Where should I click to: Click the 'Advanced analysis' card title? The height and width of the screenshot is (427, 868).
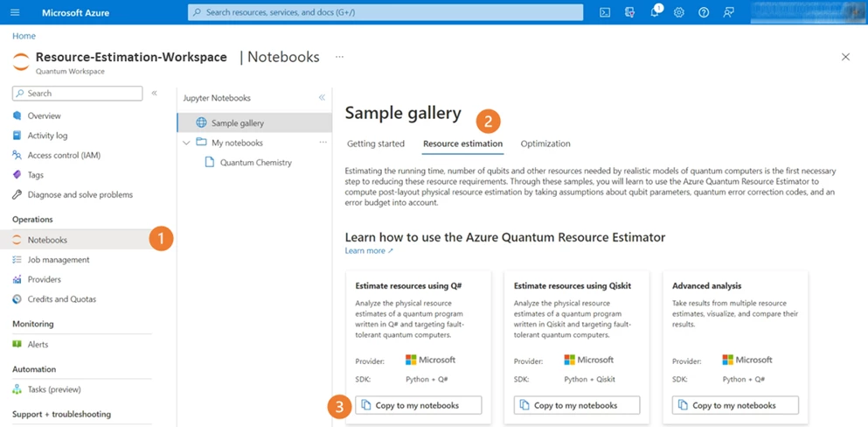click(707, 286)
